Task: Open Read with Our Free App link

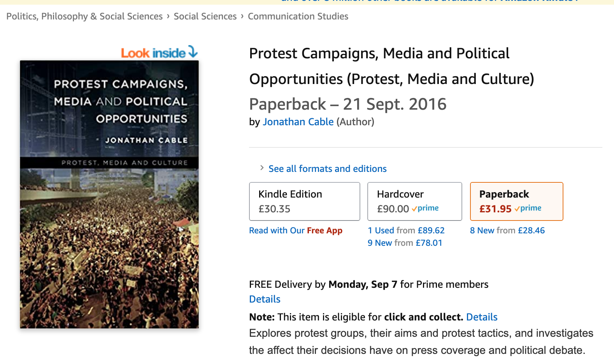Action: (296, 231)
